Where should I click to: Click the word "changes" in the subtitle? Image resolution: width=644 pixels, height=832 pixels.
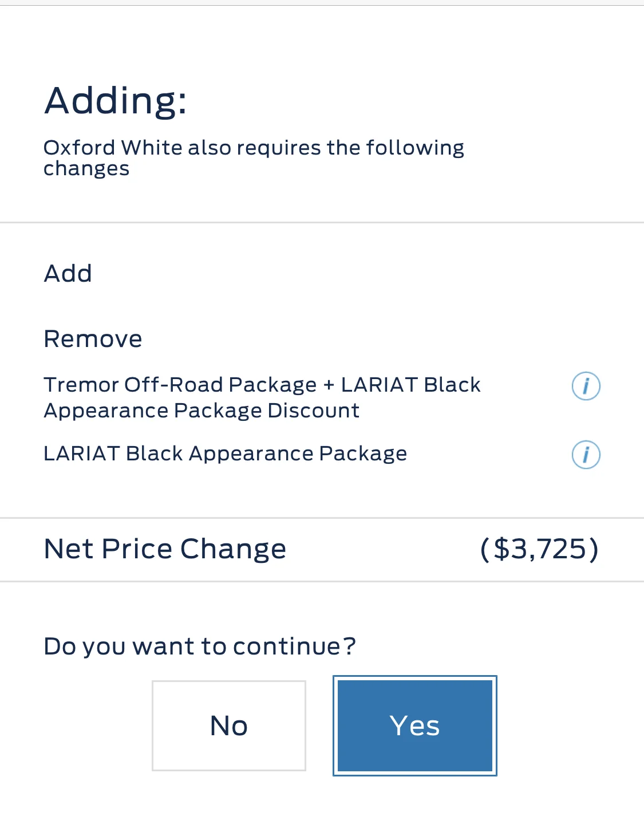86,169
